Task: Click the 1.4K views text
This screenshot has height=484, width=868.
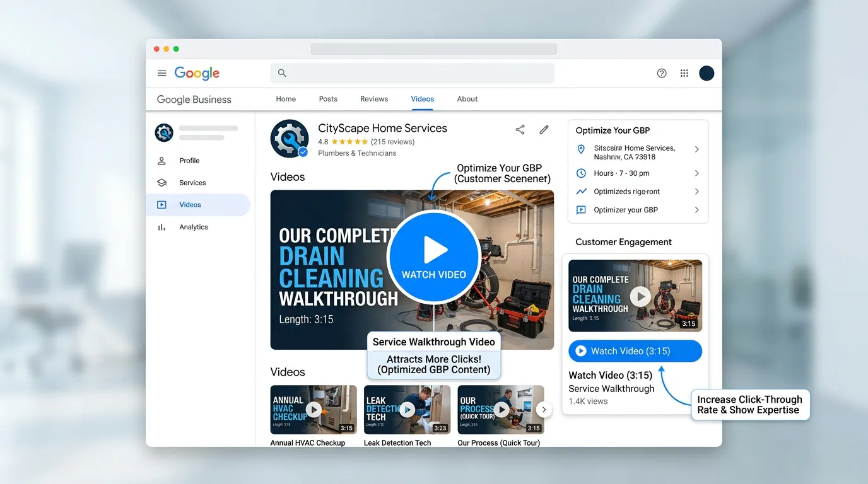Action: pyautogui.click(x=588, y=401)
